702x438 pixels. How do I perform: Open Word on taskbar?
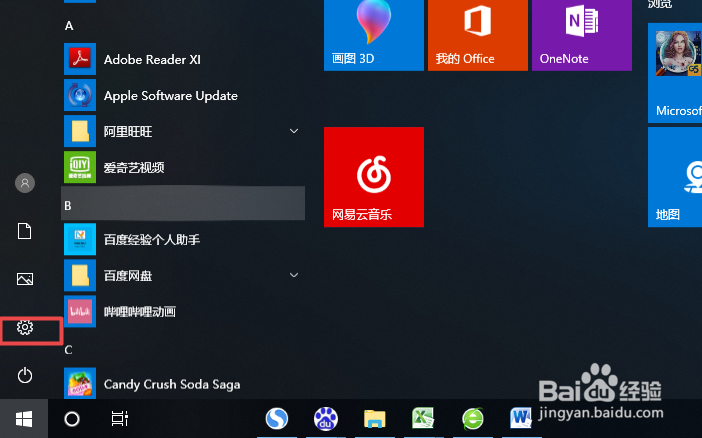pos(521,419)
